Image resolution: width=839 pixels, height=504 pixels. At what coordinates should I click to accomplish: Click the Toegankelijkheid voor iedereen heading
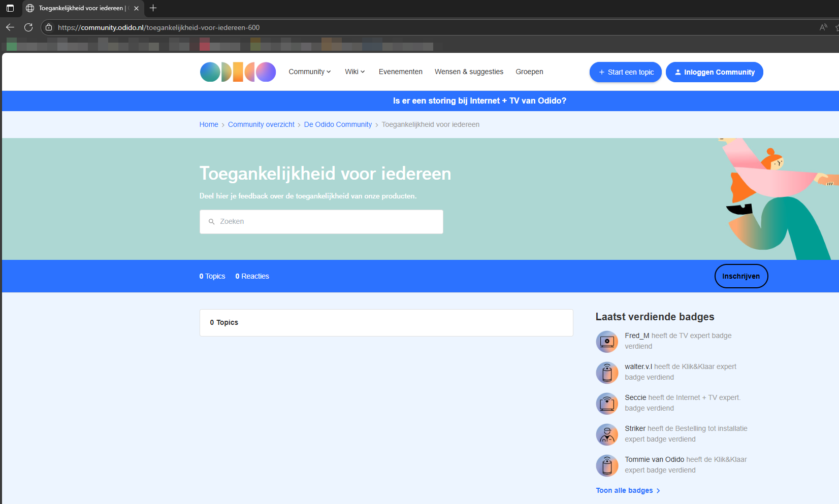[325, 174]
